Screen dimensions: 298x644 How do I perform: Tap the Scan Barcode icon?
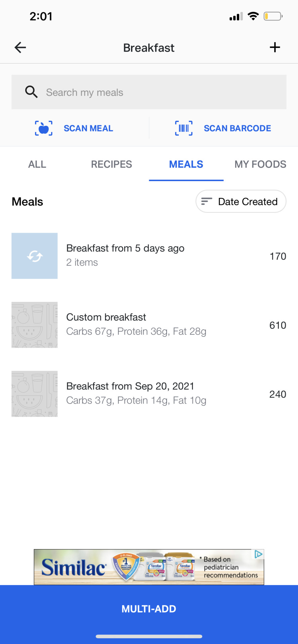(x=184, y=128)
